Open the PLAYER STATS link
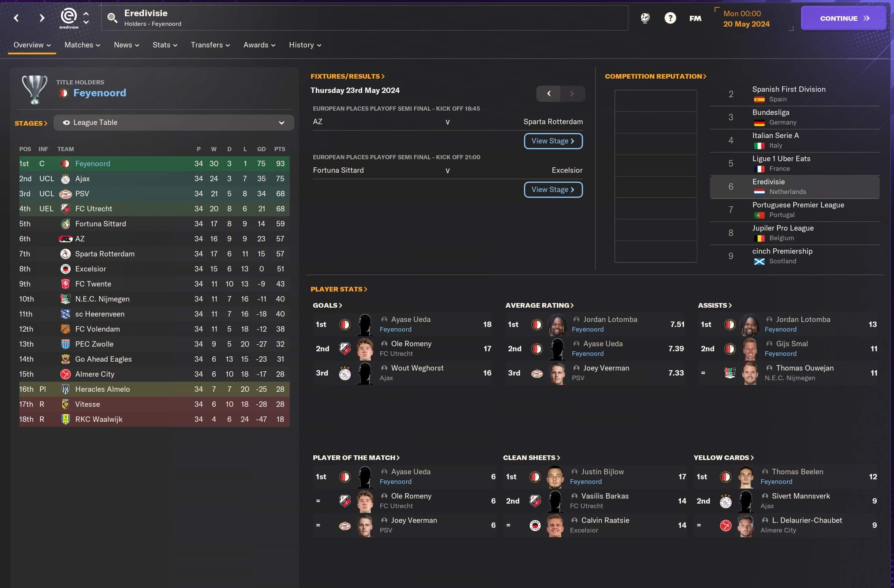This screenshot has width=894, height=588. 339,289
